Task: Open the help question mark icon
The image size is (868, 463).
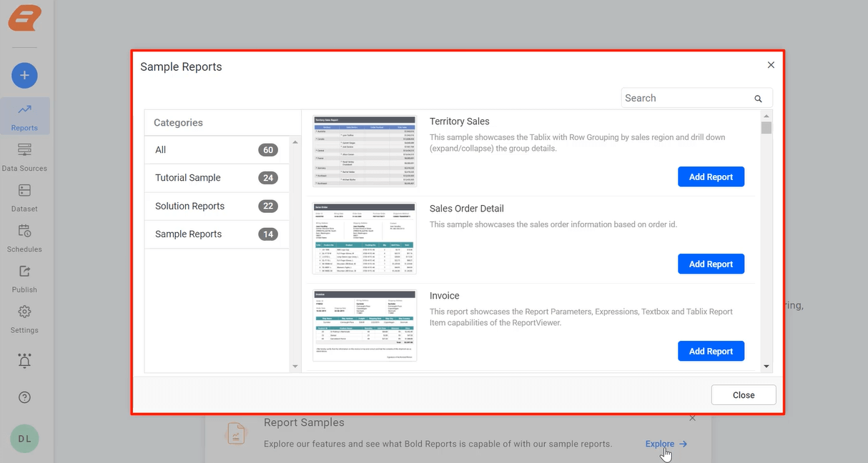Action: point(24,397)
